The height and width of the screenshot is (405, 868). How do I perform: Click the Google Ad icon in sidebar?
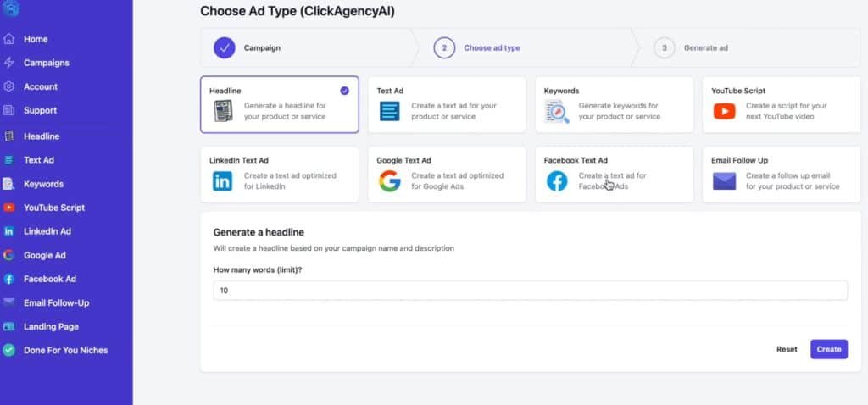[8, 255]
